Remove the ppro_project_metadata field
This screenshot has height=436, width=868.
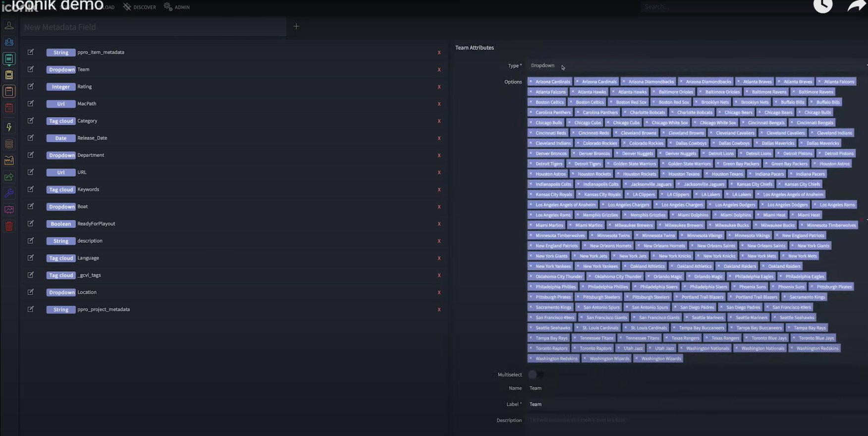(439, 310)
